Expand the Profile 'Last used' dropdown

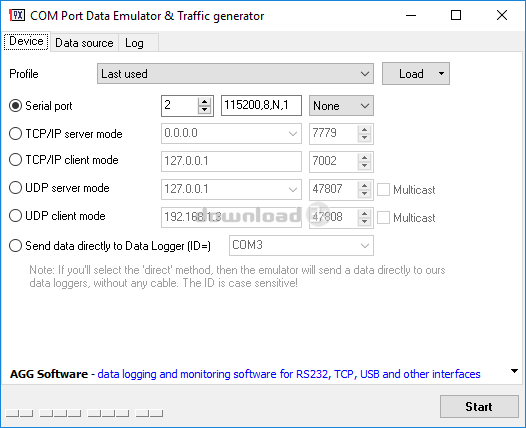pos(235,73)
